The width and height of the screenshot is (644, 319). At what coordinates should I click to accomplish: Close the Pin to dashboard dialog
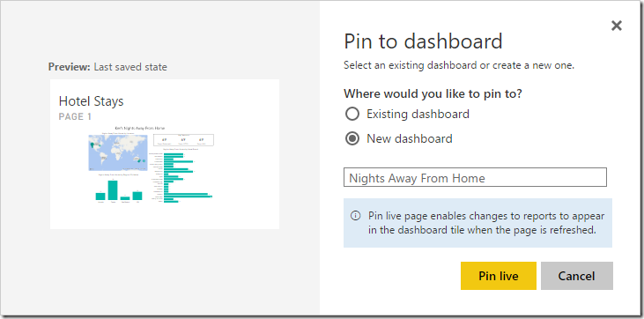point(616,26)
